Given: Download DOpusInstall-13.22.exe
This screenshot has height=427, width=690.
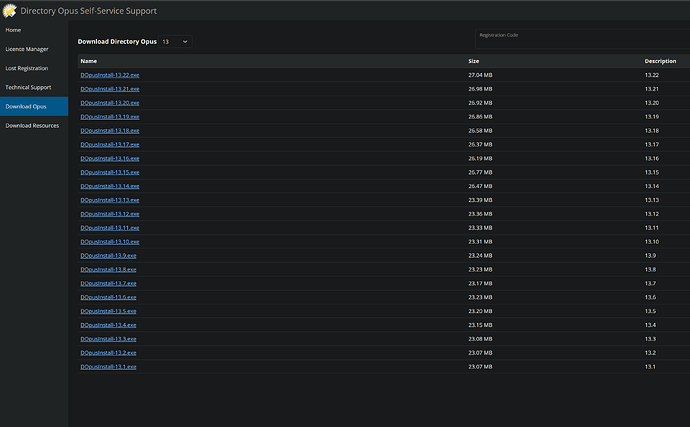Looking at the screenshot, I should [110, 75].
